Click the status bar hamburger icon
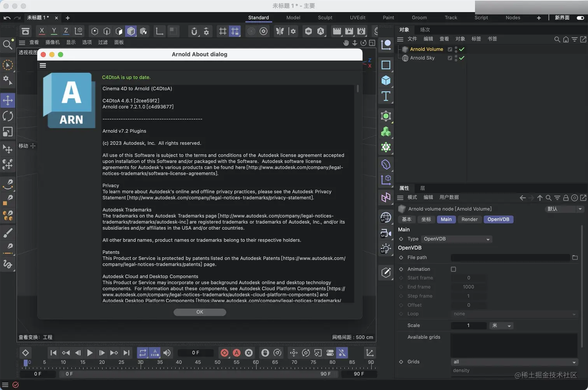588x390 pixels. 5,385
